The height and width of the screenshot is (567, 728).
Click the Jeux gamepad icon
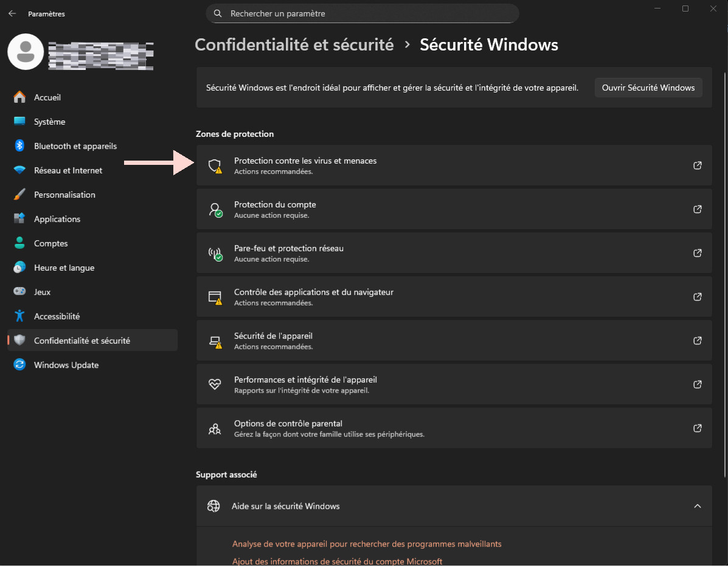[19, 291]
